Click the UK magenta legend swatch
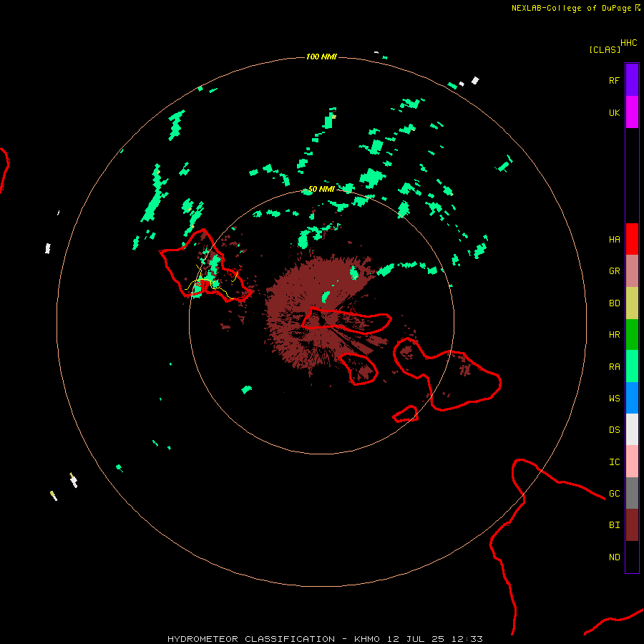The height and width of the screenshot is (644, 644). (632, 112)
